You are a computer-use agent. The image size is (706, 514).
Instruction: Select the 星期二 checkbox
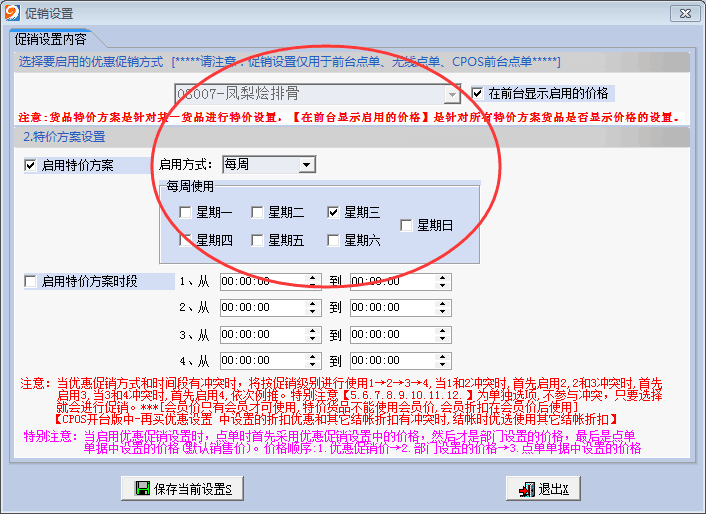257,212
